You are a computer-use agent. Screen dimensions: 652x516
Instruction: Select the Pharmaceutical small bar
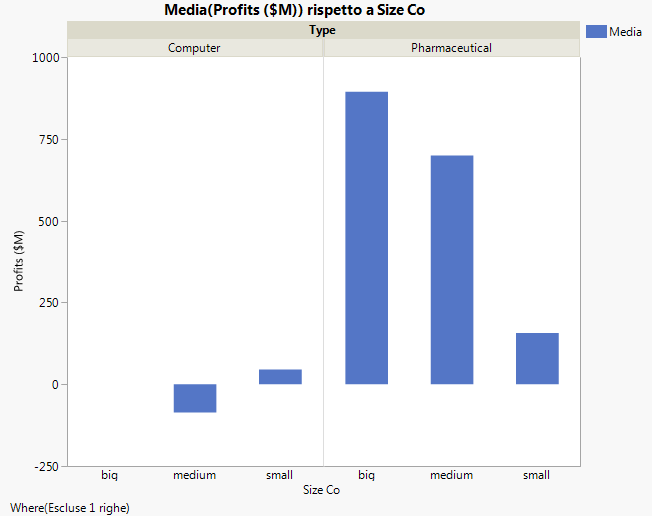[x=537, y=358]
